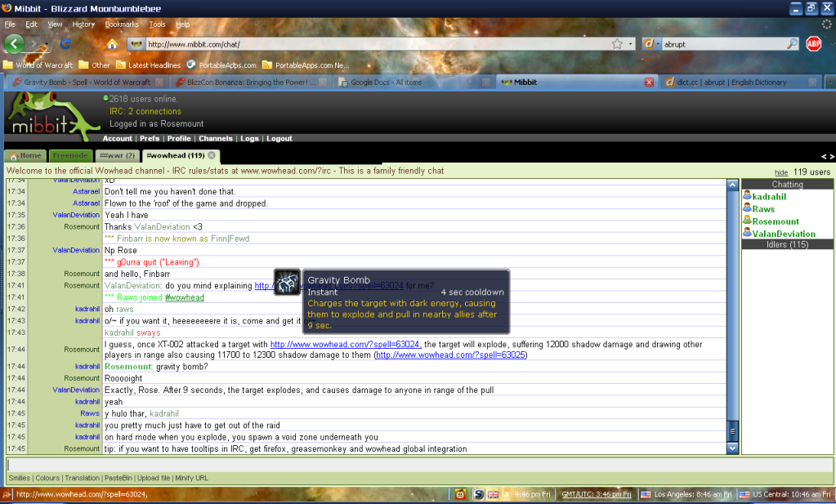Viewport: 836px width, 504px height.
Task: Focus the chat message input field
Action: (419, 465)
